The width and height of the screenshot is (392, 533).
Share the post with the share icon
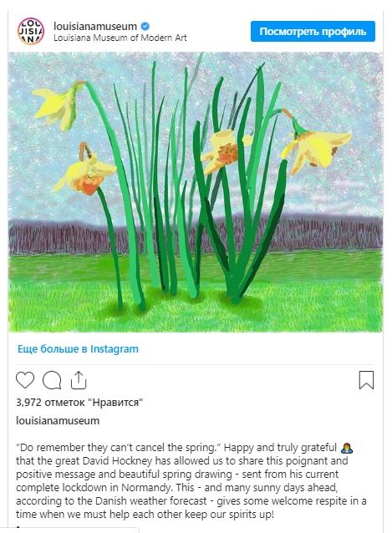79,380
